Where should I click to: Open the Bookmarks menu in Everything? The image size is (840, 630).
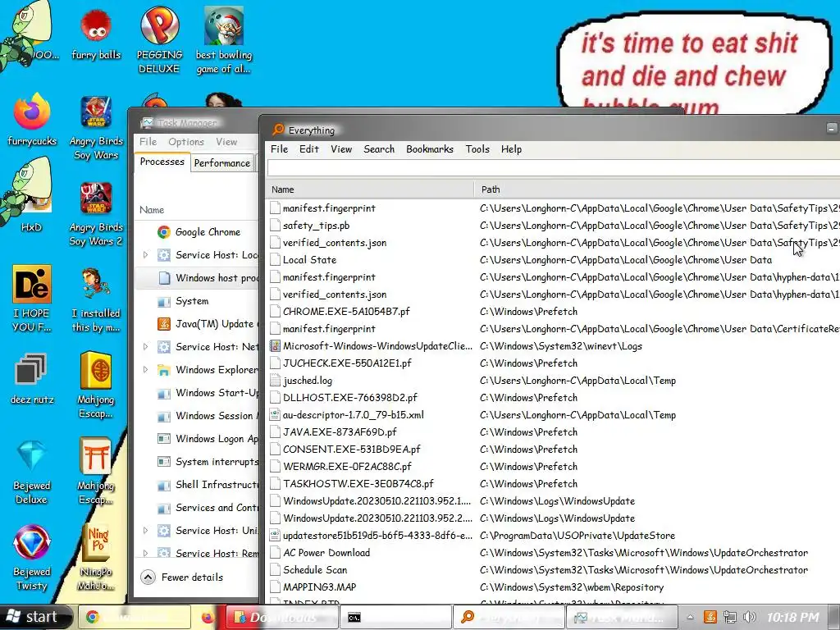click(430, 149)
